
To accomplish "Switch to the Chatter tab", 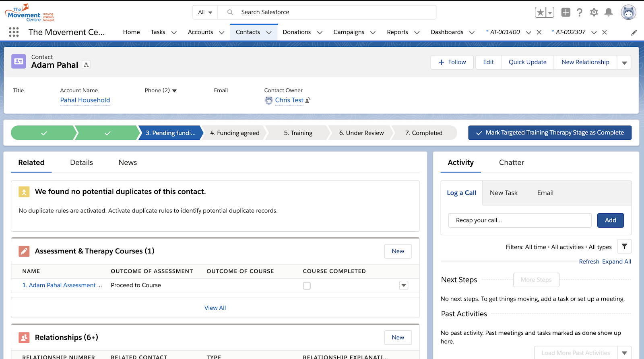I will pyautogui.click(x=512, y=163).
